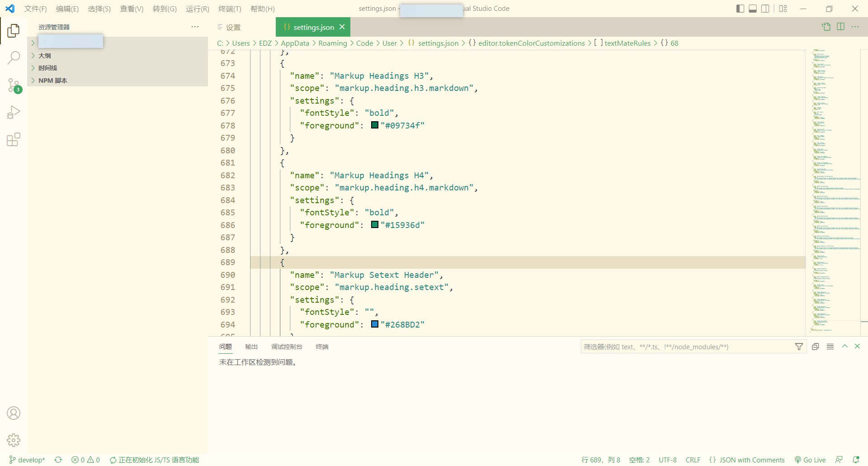Click CRLF end of line selector
The height and width of the screenshot is (466, 868).
click(x=693, y=460)
